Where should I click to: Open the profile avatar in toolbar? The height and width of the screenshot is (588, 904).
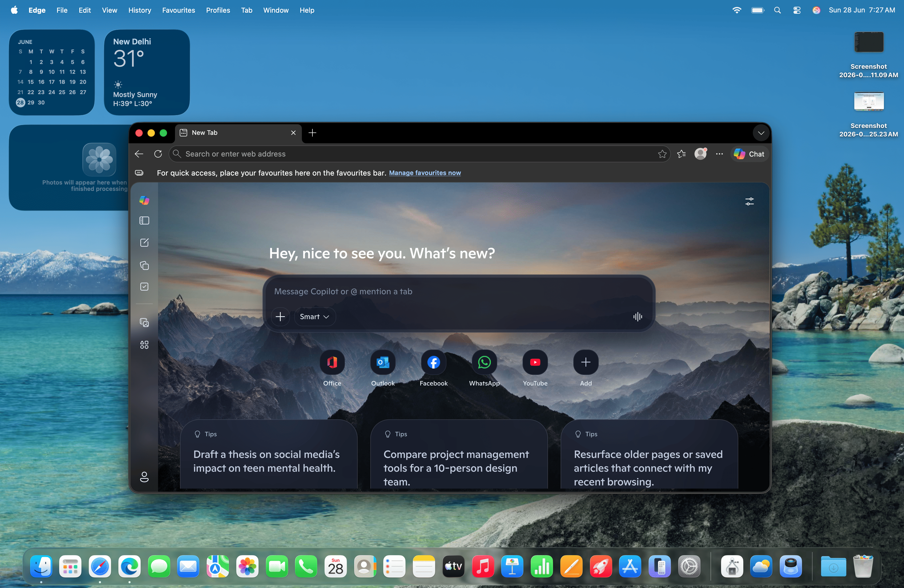(700, 154)
